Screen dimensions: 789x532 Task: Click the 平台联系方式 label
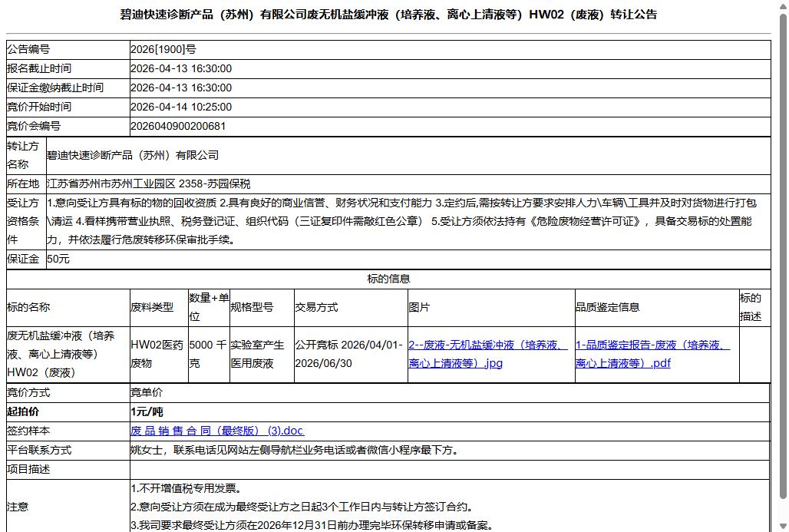(x=39, y=450)
